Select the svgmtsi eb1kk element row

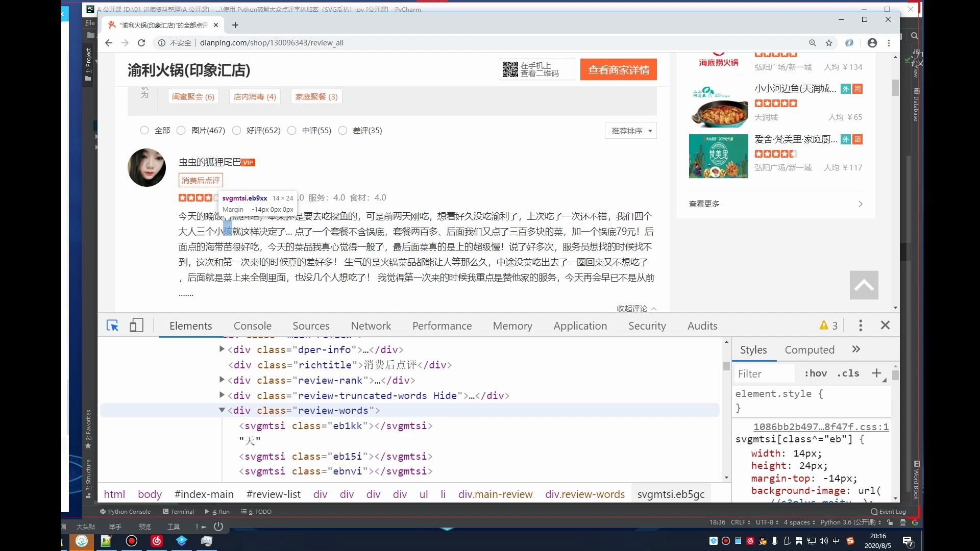click(336, 426)
